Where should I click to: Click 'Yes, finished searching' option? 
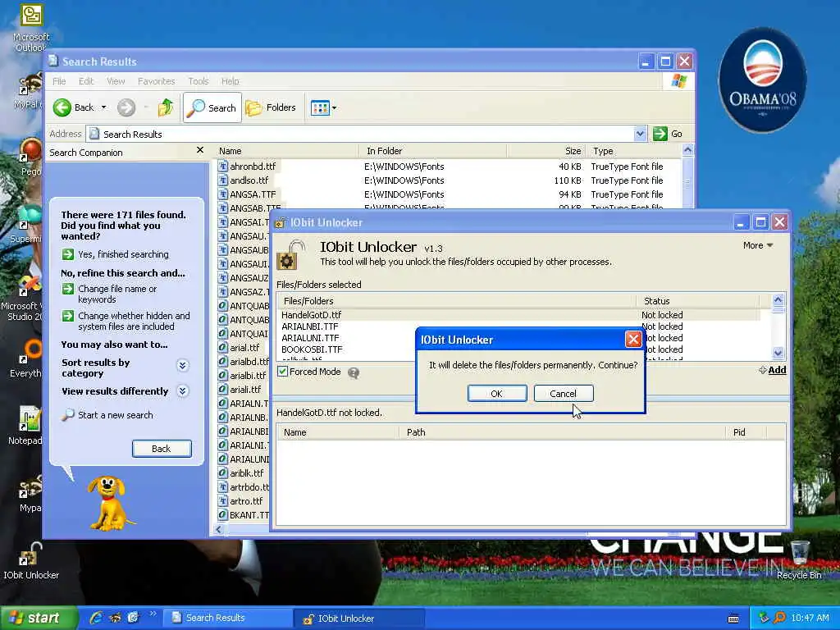click(x=123, y=254)
